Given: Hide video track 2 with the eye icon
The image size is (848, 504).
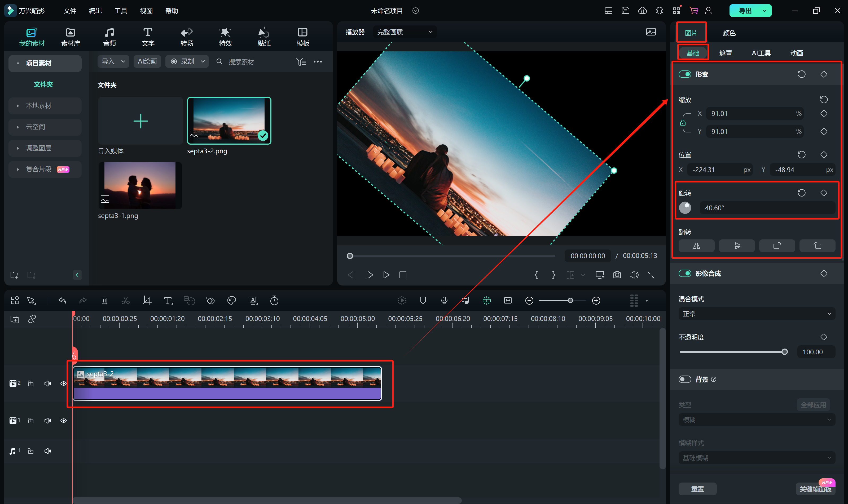Looking at the screenshot, I should point(64,383).
